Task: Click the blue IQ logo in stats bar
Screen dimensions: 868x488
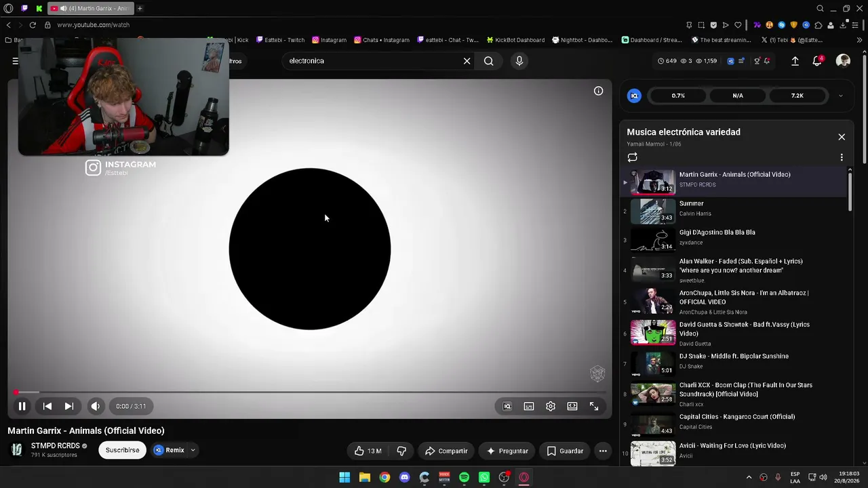Action: 634,96
